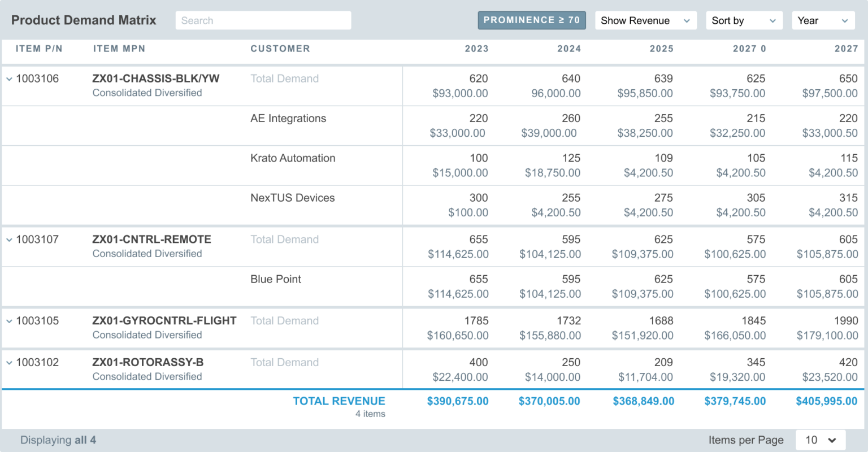
Task: Collapse the 1003107 row chevron
Action: (x=9, y=240)
